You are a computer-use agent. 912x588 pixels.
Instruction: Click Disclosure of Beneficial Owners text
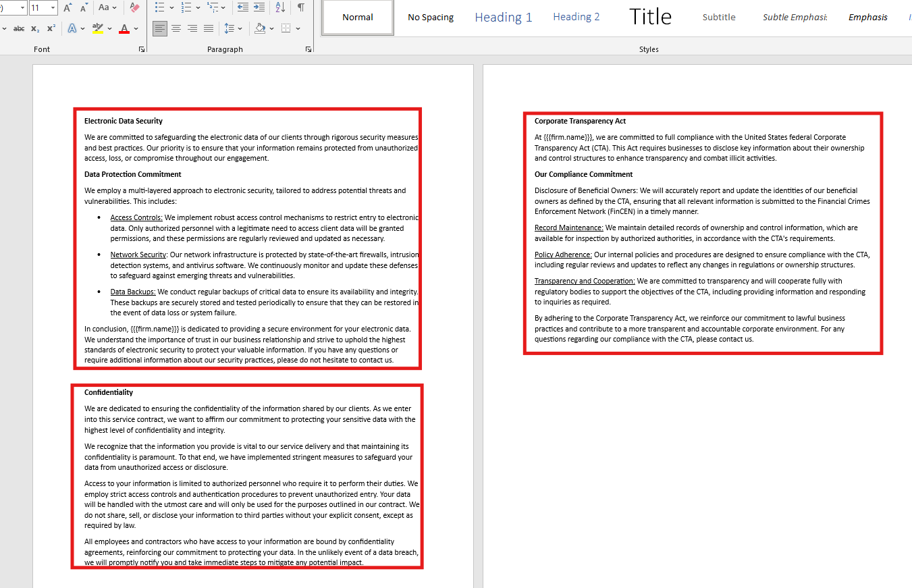[586, 190]
